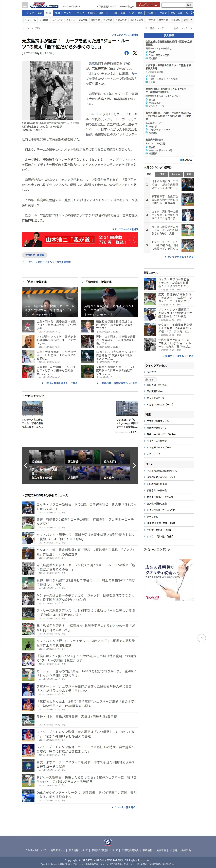Image resolution: width=216 pixels, height=868 pixels.
Task: Open the 競馬 tab in the main navigation
Action: click(x=140, y=13)
